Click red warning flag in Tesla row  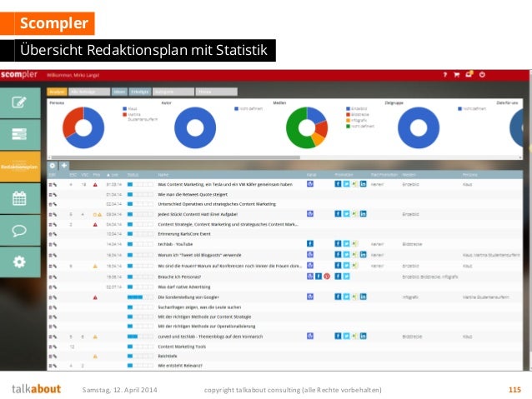coord(95,185)
